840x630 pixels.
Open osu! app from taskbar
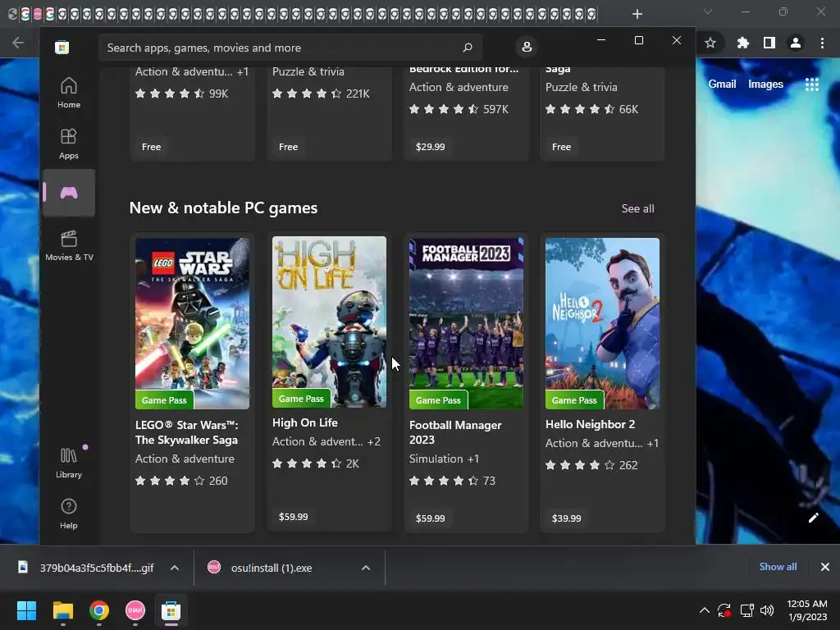point(135,610)
